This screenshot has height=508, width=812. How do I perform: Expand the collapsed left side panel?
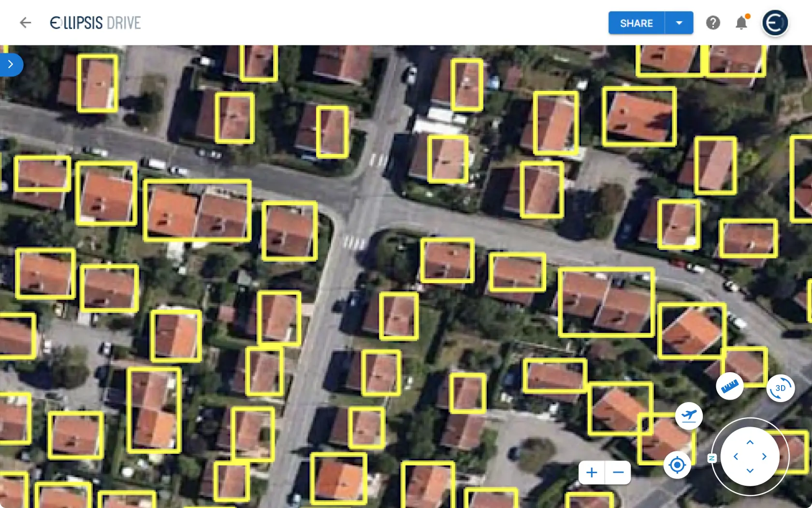click(10, 64)
